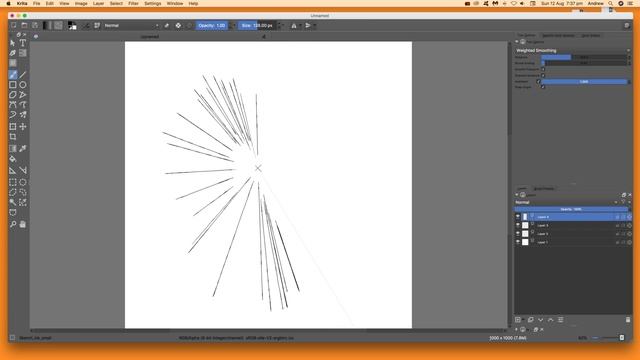640x360 pixels.
Task: Select the Ellipse tool
Action: tap(23, 85)
